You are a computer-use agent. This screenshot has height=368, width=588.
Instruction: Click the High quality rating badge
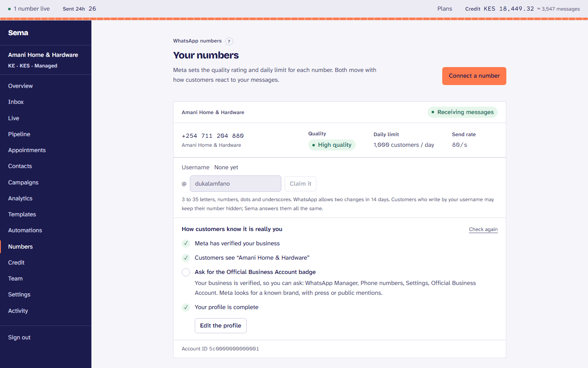click(332, 145)
